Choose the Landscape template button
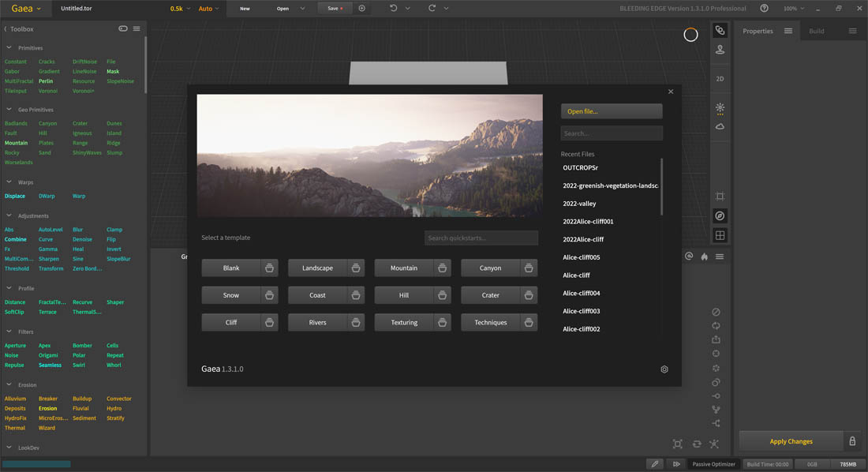Image resolution: width=868 pixels, height=472 pixels. click(x=317, y=268)
